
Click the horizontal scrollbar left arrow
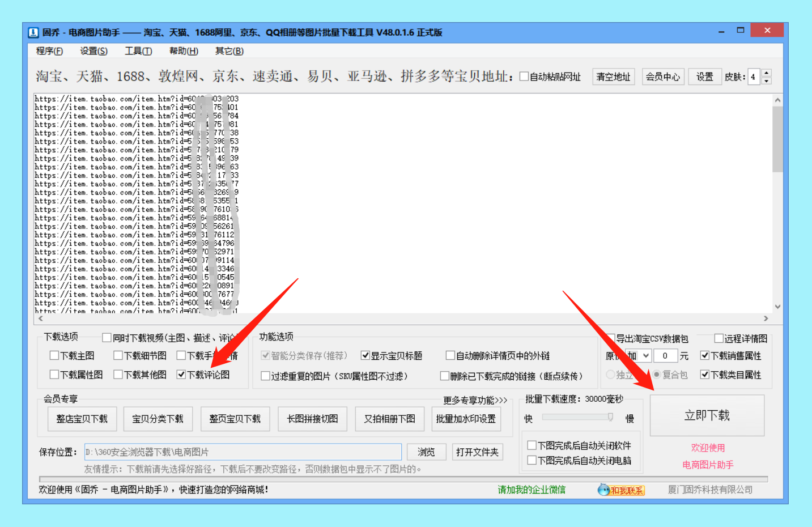(40, 318)
